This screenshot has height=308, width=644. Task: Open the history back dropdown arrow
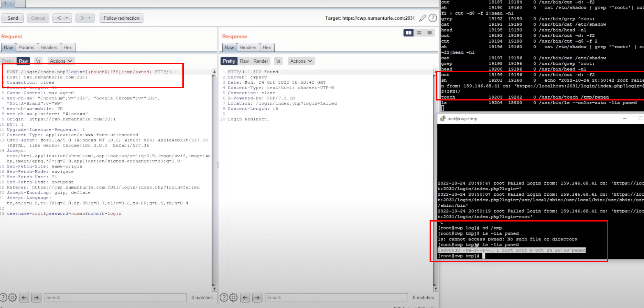(x=67, y=18)
